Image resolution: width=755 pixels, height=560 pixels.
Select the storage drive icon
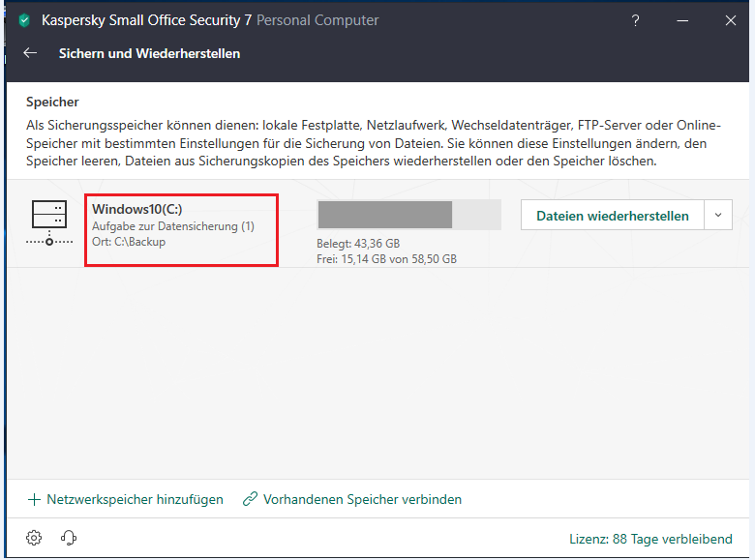pos(49,222)
